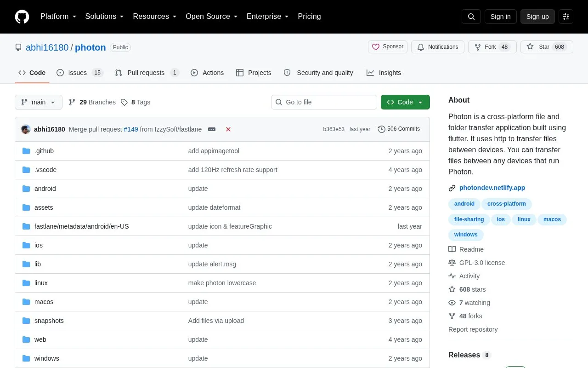Click the Sign in button
This screenshot has width=588, height=368.
(500, 17)
